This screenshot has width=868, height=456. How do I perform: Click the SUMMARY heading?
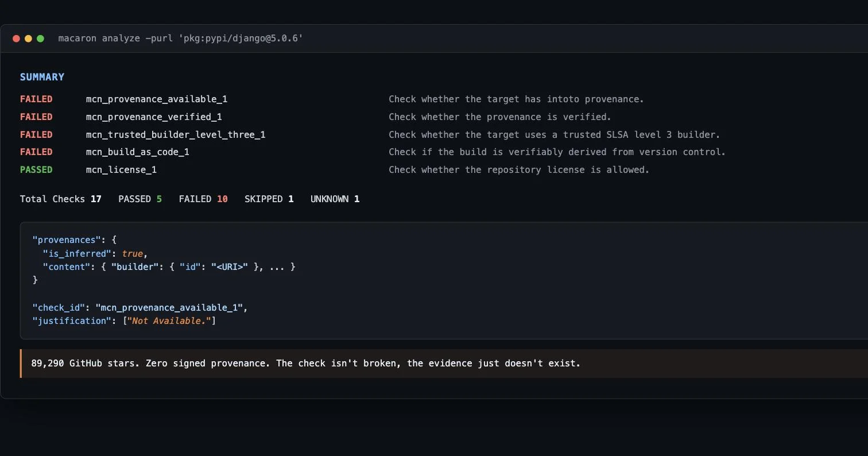pos(42,77)
